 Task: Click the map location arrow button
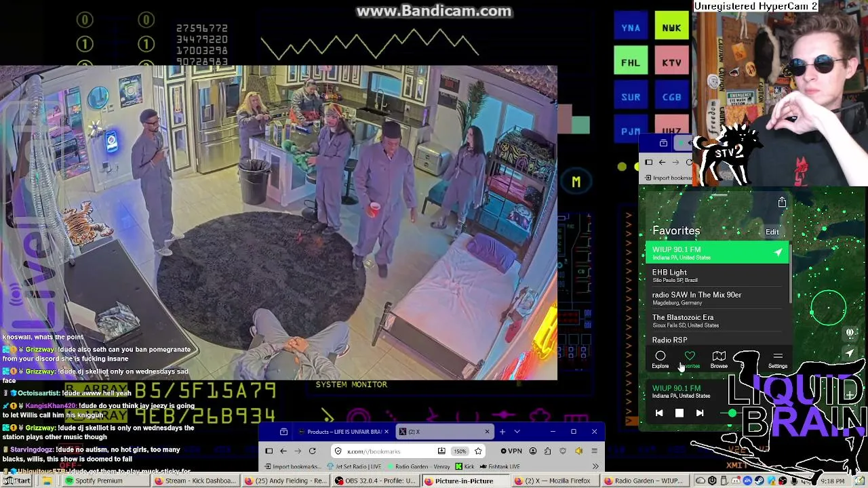click(x=850, y=353)
